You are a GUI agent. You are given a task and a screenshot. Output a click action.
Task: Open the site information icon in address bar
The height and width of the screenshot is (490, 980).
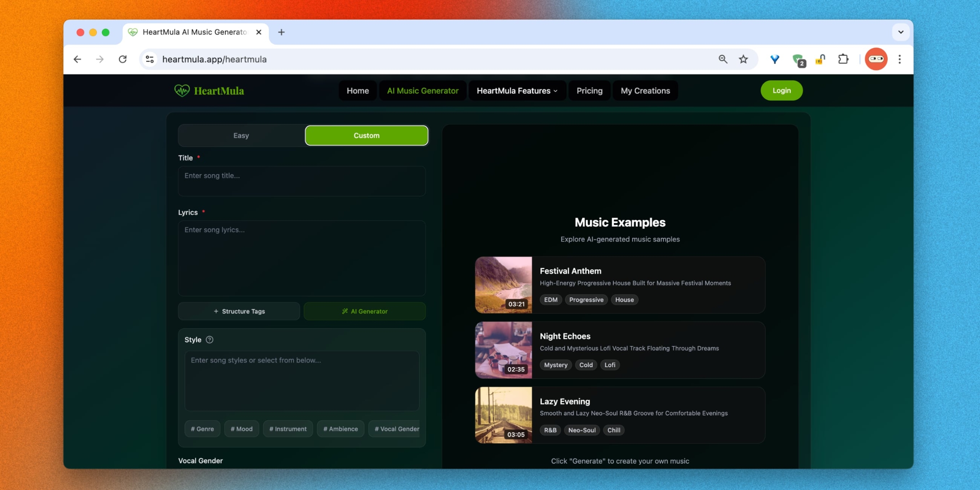pos(150,59)
